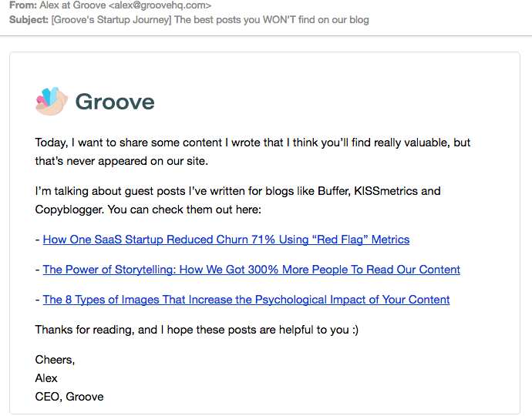Open the Reduced Churn 71% article link
The height and width of the screenshot is (416, 532).
tap(226, 240)
